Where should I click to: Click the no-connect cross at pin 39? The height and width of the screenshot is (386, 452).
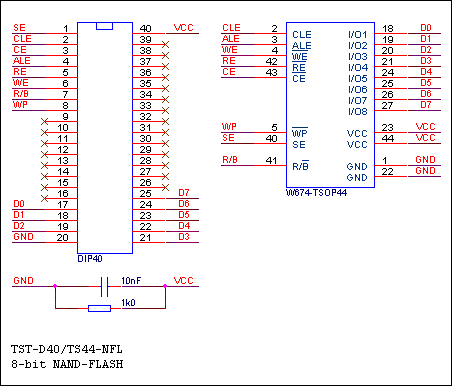point(165,44)
